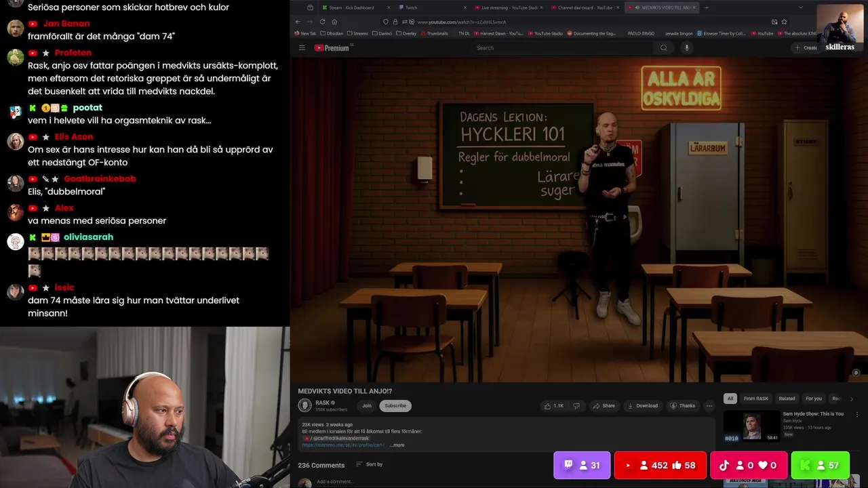868x488 pixels.
Task: Open the 'New Tab' bookmark
Action: coord(305,33)
